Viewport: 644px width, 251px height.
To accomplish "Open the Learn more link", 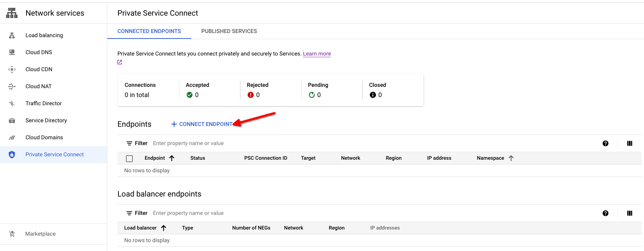I will (x=317, y=54).
